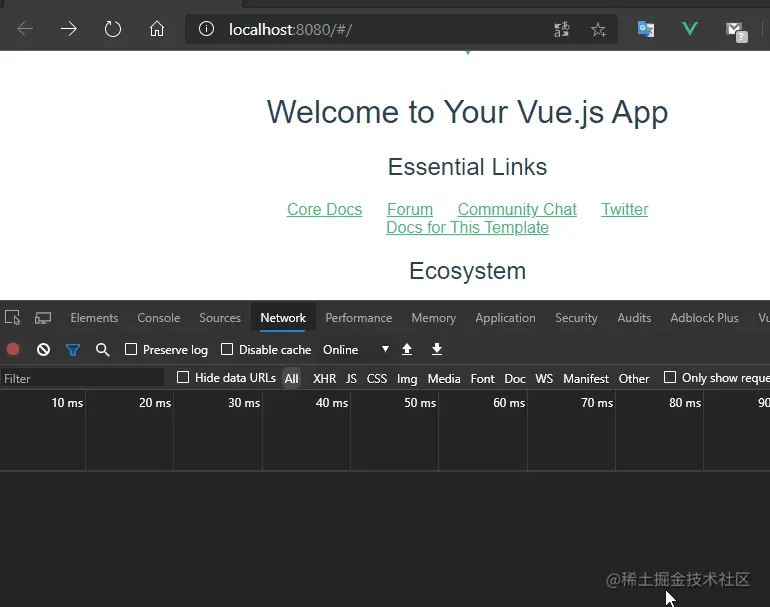Open Google Translate extension icon
The image size is (770, 607).
point(645,29)
